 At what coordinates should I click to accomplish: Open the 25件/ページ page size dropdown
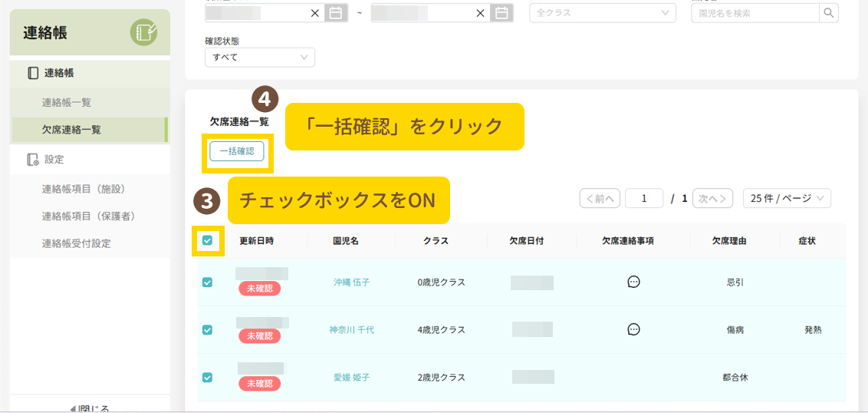click(x=787, y=199)
